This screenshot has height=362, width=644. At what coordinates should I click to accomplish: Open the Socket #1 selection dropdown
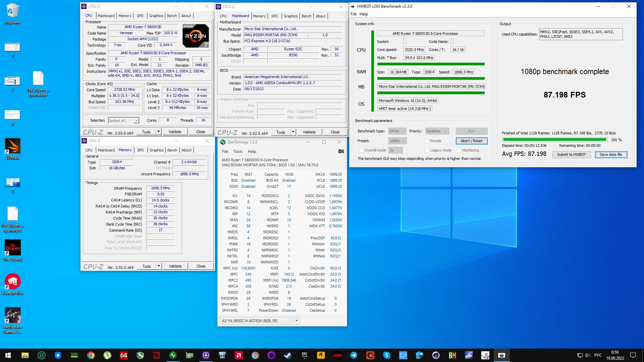[123, 120]
